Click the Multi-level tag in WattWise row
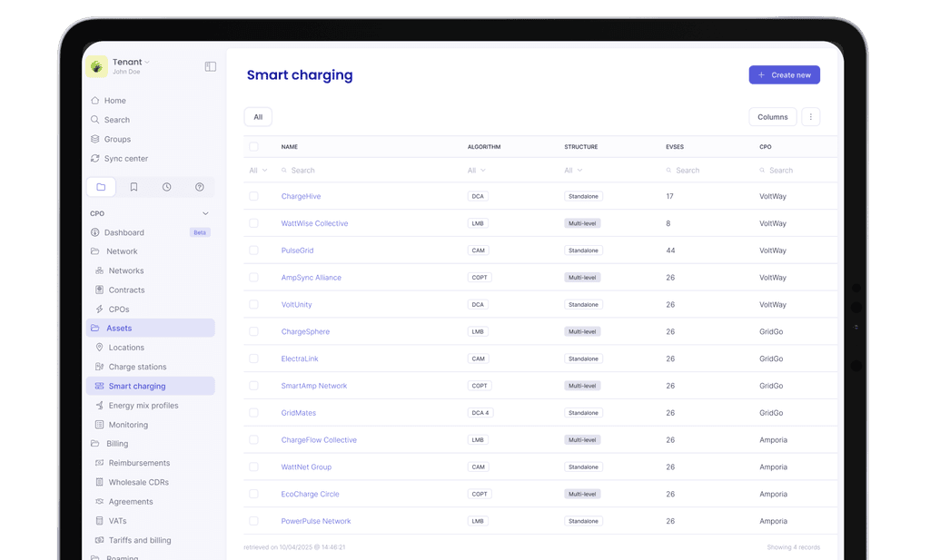930x560 pixels. [582, 223]
